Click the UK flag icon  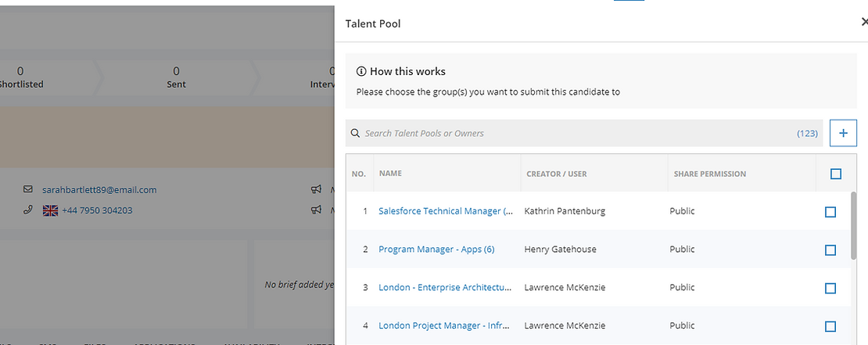coord(50,210)
